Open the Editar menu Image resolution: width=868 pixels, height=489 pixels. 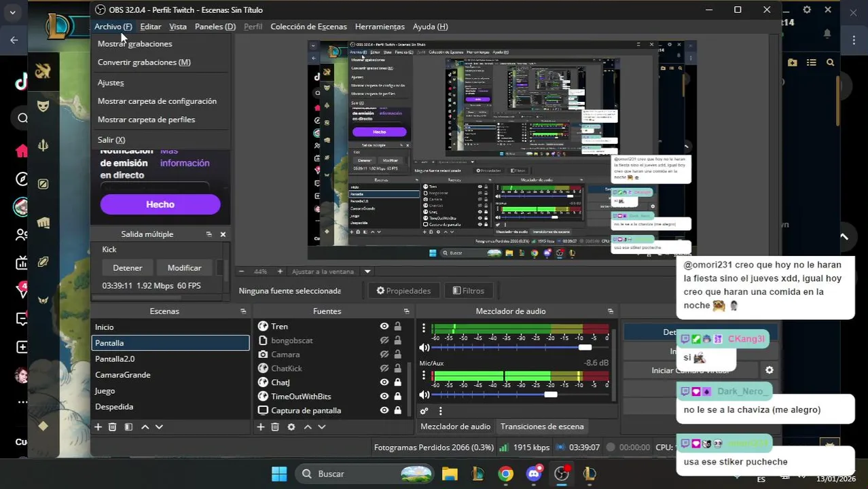tap(150, 26)
